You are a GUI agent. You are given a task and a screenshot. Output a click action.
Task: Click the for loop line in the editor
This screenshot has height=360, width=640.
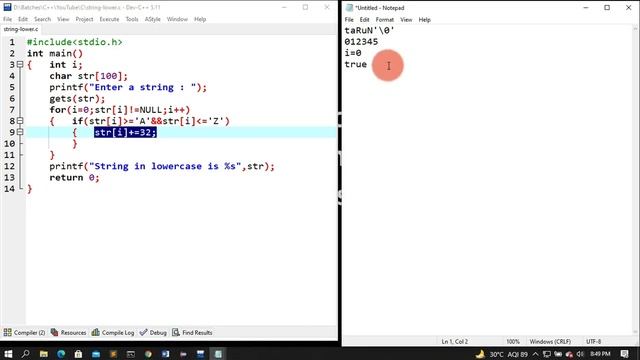point(120,110)
